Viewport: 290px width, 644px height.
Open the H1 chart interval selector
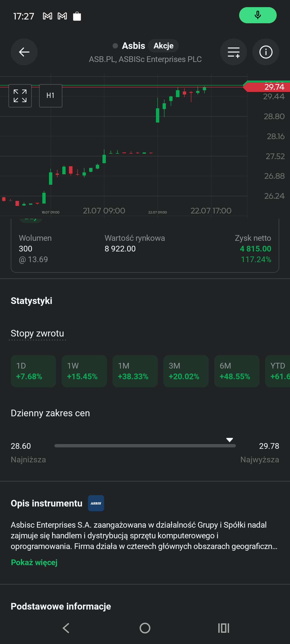(x=51, y=96)
